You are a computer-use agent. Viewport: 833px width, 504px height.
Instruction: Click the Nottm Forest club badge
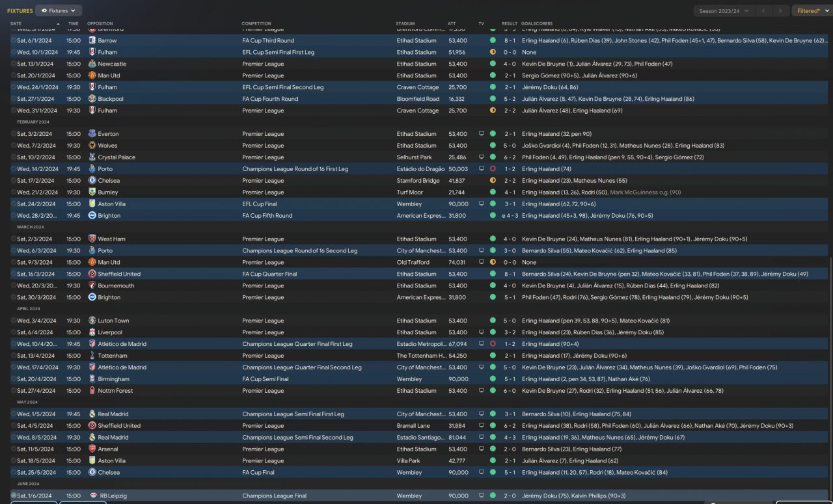(92, 391)
